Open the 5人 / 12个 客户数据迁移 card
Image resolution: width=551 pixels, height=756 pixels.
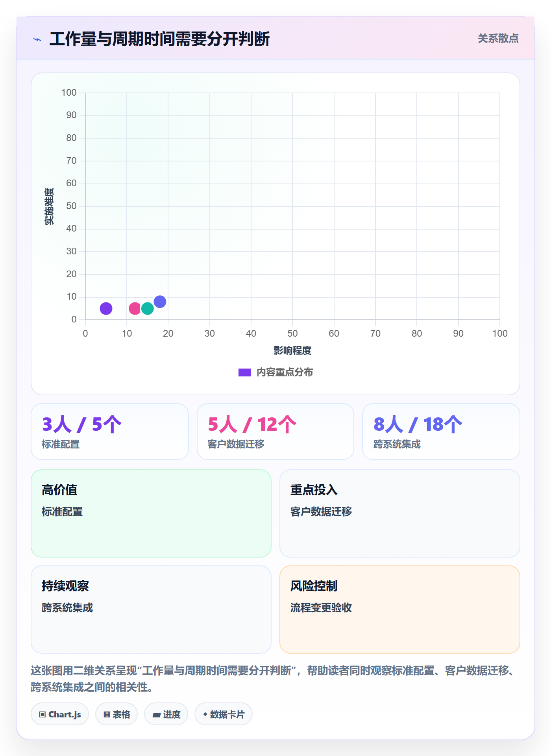pos(275,432)
